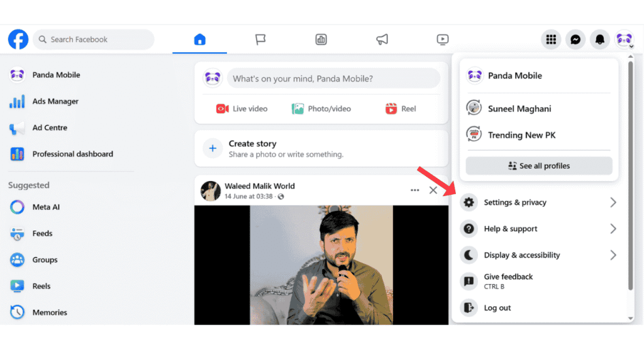Open the Messenger icon
The image size is (644, 362).
(x=575, y=40)
